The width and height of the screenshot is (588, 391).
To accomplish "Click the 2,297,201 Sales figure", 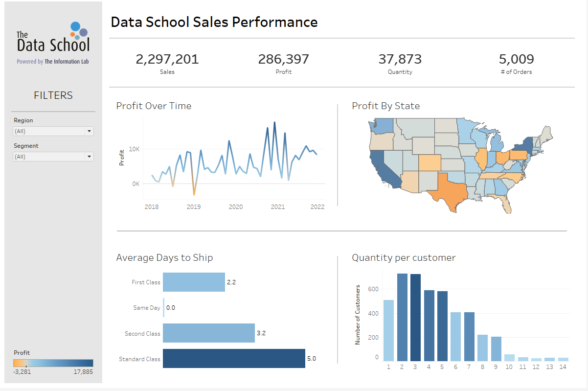I will tap(167, 59).
